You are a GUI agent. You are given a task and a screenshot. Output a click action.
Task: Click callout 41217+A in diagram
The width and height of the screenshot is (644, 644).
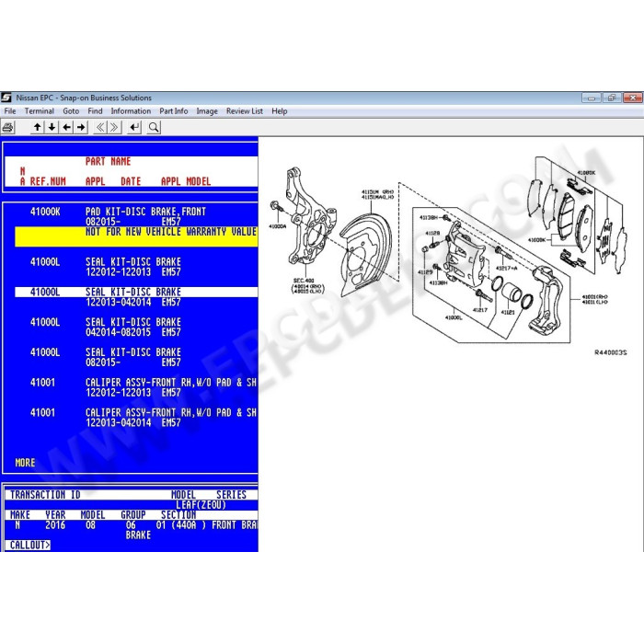tap(506, 268)
